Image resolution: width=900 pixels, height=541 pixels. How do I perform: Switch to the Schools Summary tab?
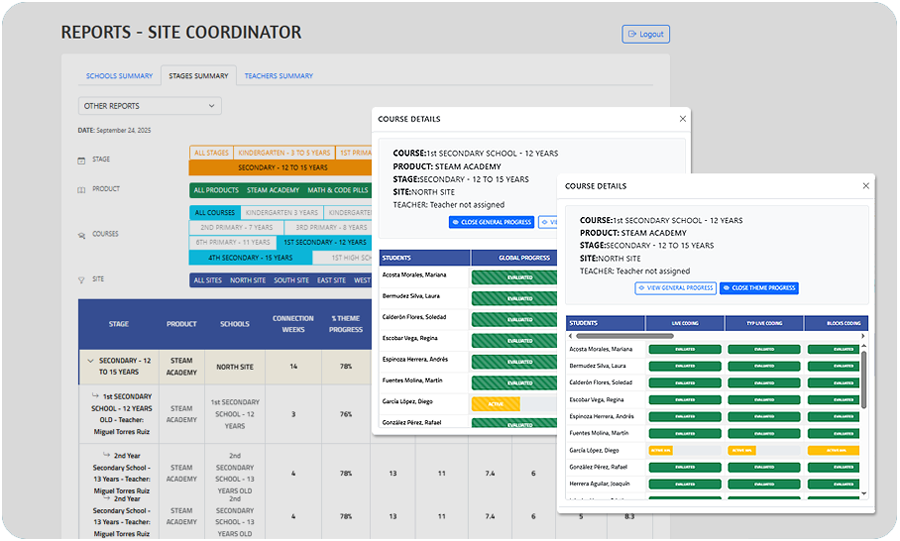pos(119,76)
